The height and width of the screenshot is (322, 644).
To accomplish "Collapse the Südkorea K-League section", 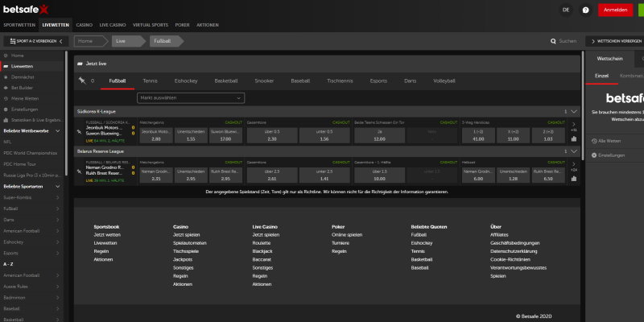I will [574, 111].
